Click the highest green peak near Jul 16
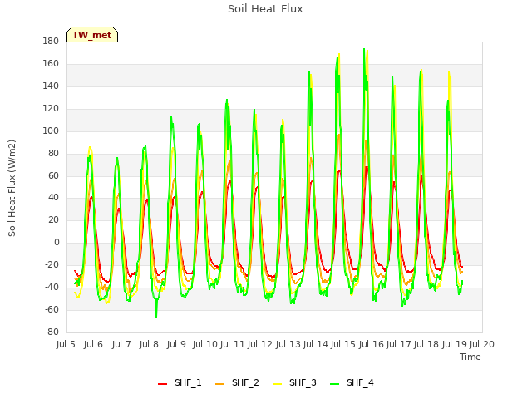This screenshot has width=532, height=399. 364,49
